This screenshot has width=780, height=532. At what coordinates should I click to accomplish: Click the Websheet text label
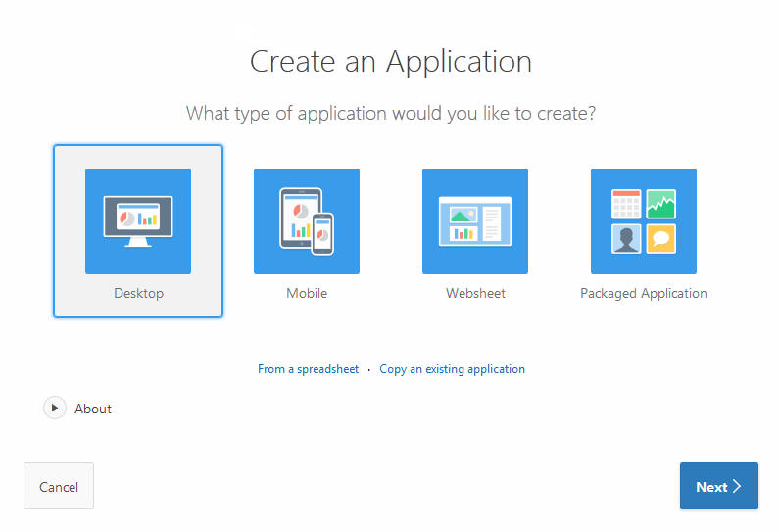point(475,293)
